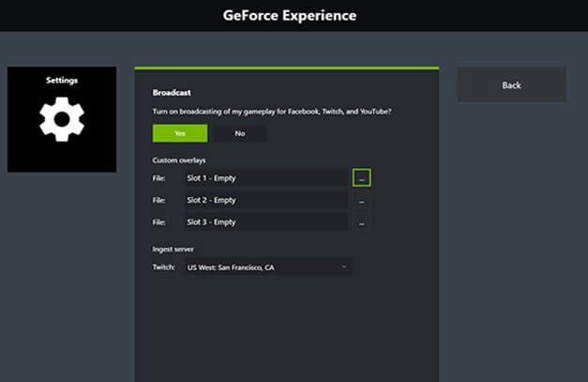Screen dimensions: 588x382
Task: Click the Slot 1 - Empty file field
Action: tap(266, 178)
